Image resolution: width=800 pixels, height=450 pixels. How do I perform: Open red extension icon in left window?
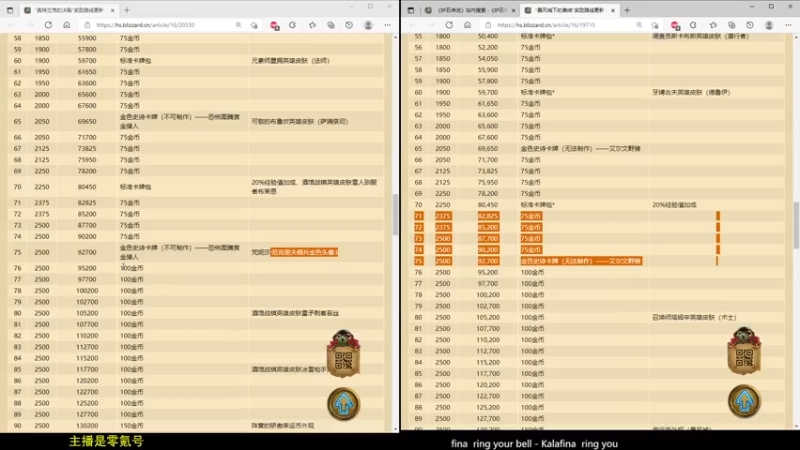[x=274, y=26]
